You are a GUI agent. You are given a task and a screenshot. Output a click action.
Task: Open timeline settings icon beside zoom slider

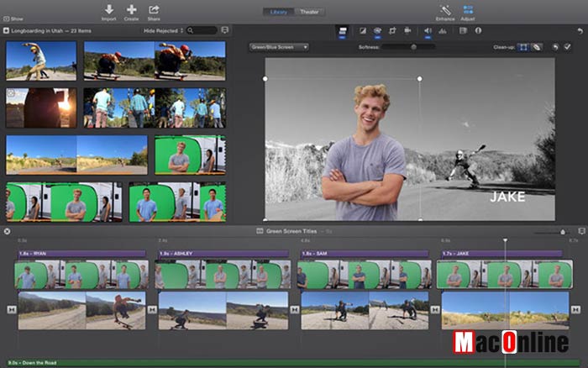point(581,231)
